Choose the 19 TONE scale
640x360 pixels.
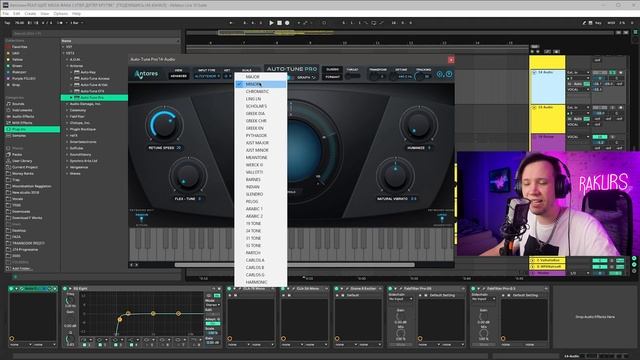[261, 224]
